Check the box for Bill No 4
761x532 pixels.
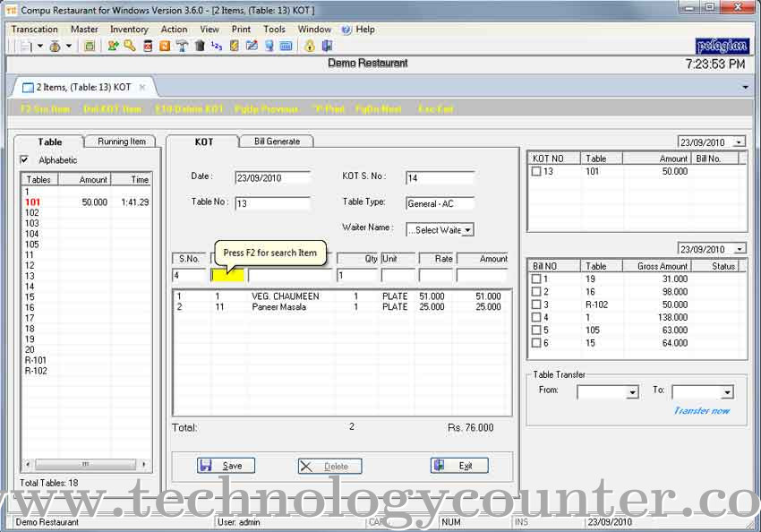pyautogui.click(x=536, y=317)
